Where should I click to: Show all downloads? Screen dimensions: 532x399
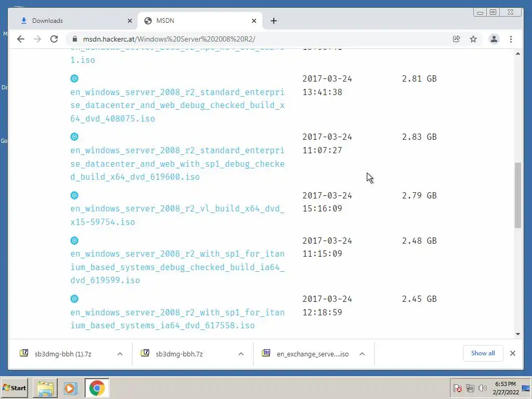tap(483, 353)
